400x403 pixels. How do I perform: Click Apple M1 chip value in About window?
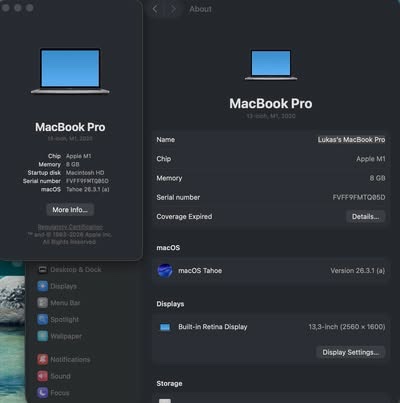point(78,156)
